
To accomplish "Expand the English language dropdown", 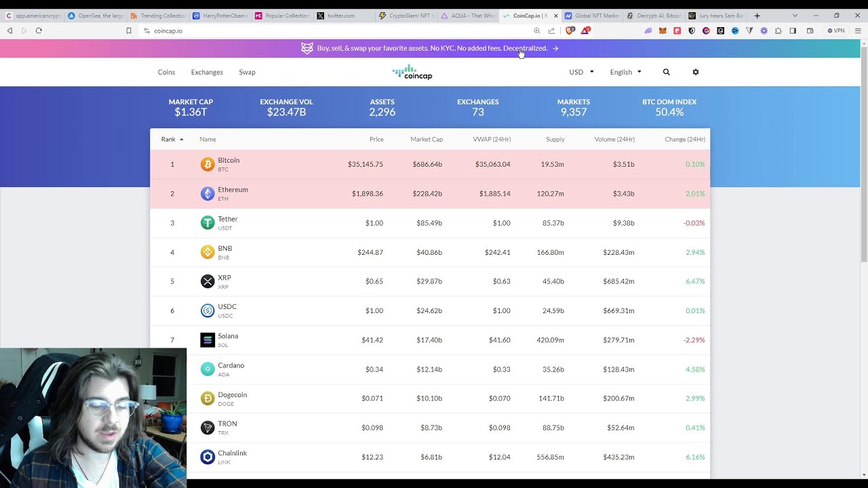I will pos(625,72).
